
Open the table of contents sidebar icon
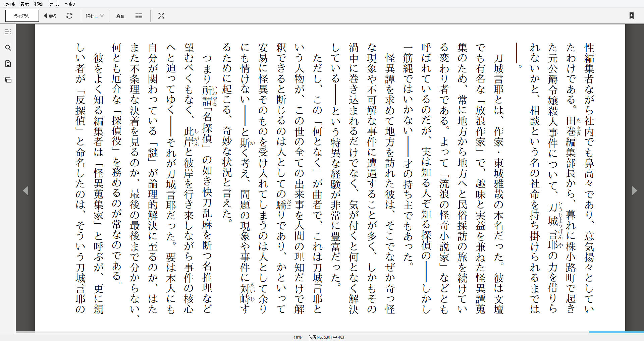(8, 32)
